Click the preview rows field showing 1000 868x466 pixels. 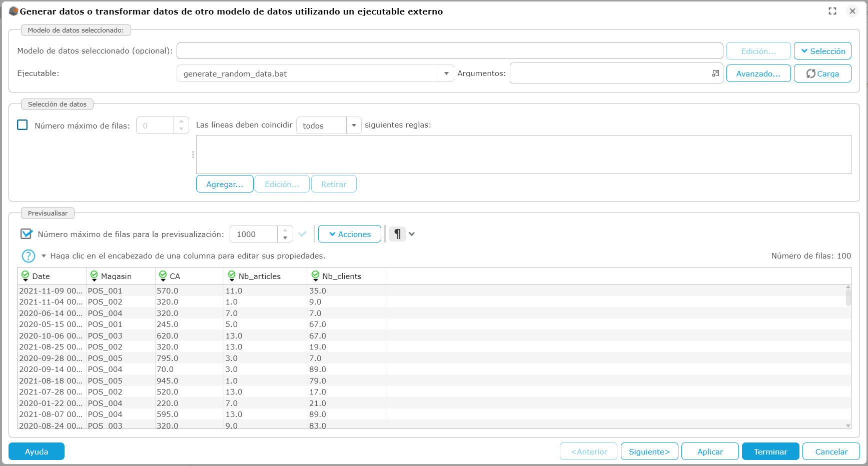[254, 234]
